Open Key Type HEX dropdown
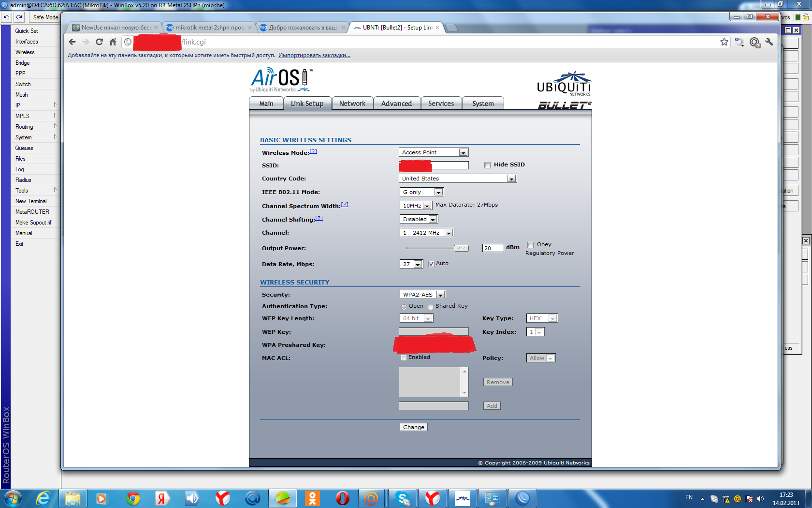The height and width of the screenshot is (508, 812). tap(542, 318)
